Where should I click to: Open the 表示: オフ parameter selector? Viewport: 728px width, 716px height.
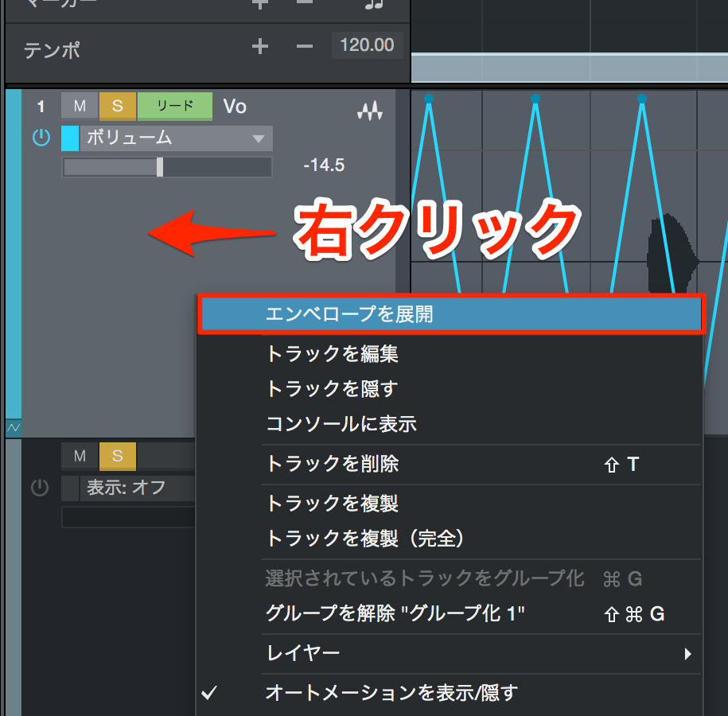[x=138, y=488]
